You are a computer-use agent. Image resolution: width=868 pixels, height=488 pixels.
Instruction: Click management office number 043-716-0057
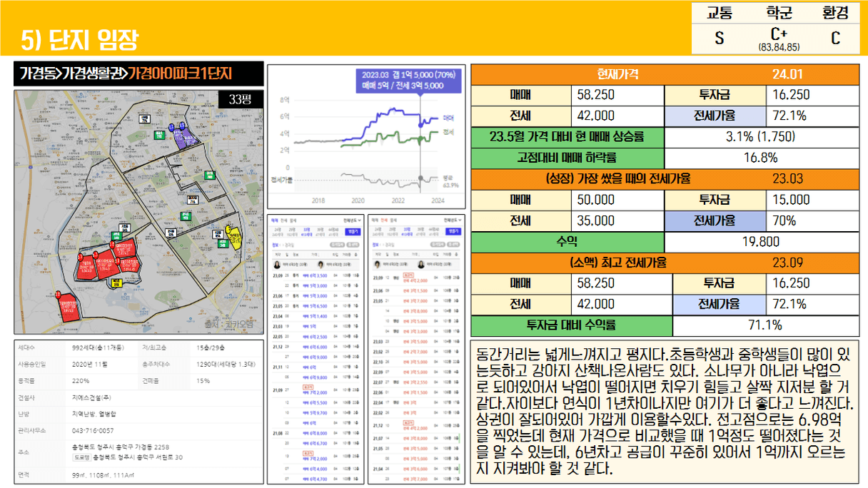point(93,431)
